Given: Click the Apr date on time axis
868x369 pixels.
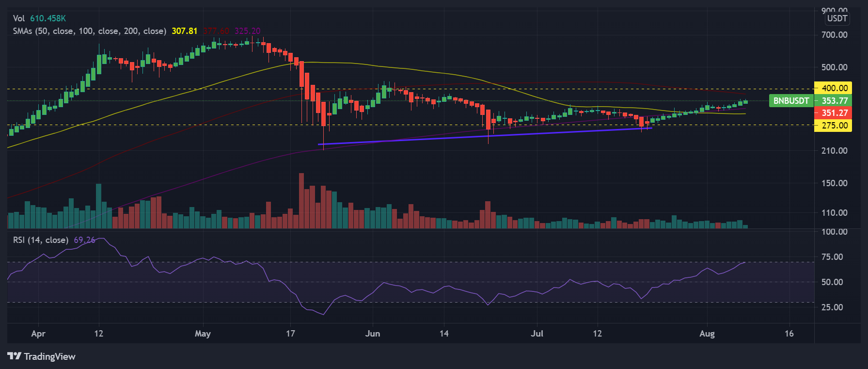Looking at the screenshot, I should point(38,334).
